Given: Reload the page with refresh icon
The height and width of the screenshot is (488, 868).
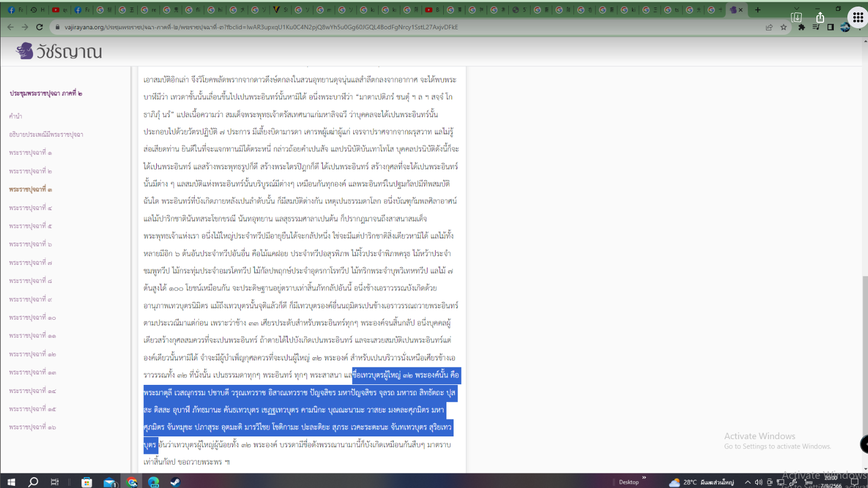Looking at the screenshot, I should pyautogui.click(x=40, y=27).
